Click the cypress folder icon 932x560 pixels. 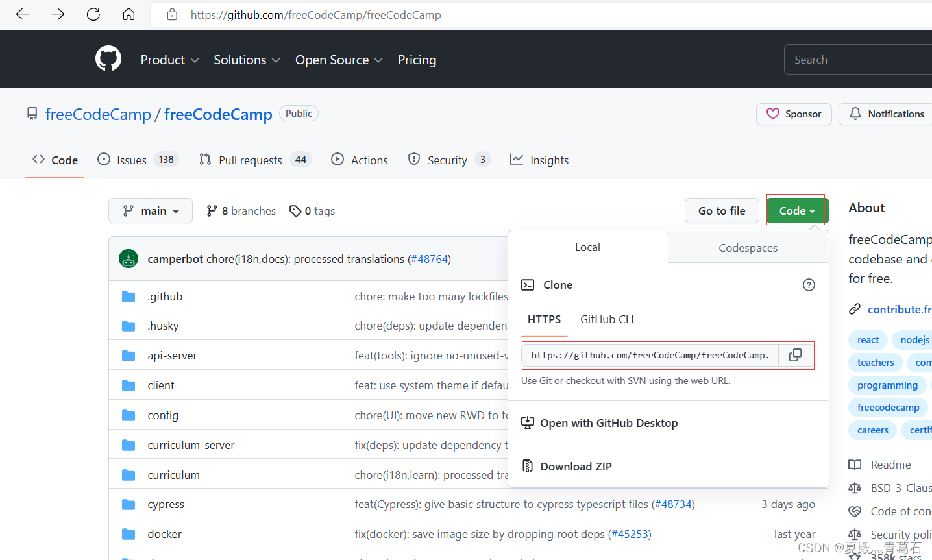[x=129, y=504]
